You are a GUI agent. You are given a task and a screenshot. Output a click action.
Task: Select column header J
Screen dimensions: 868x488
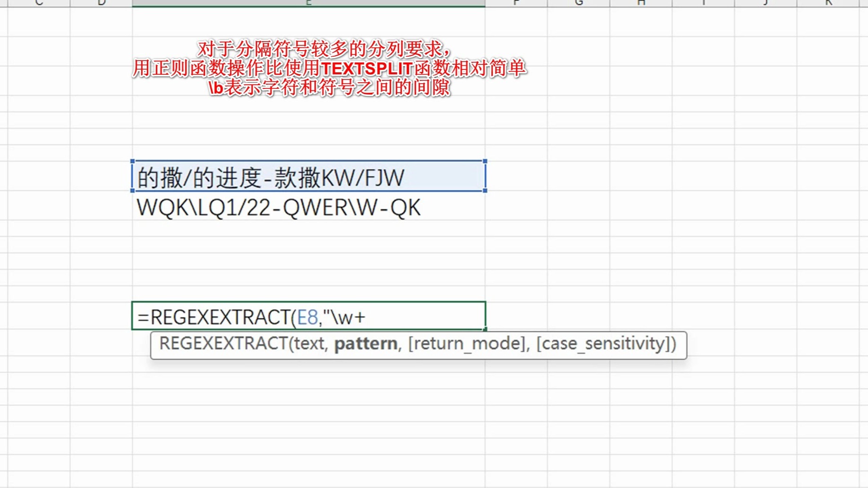[x=765, y=4]
